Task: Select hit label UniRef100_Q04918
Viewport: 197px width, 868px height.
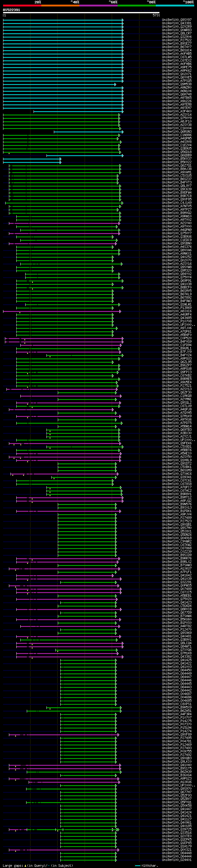Action: [x=177, y=538]
